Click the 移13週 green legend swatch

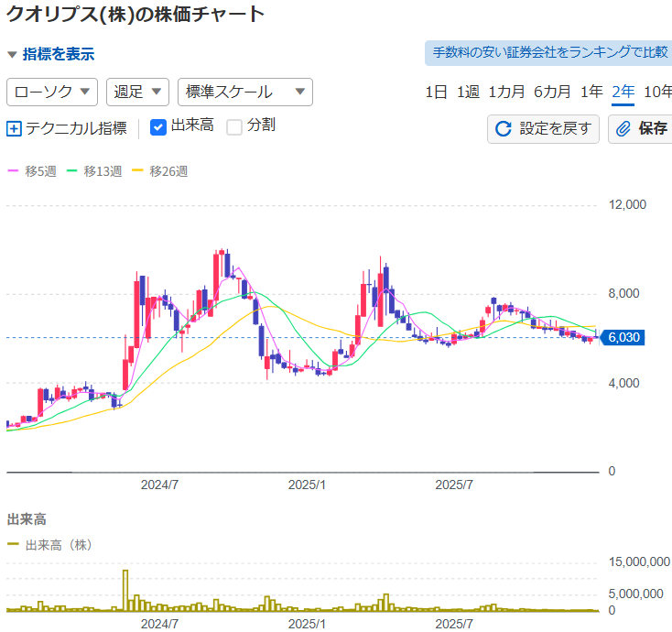(71, 171)
